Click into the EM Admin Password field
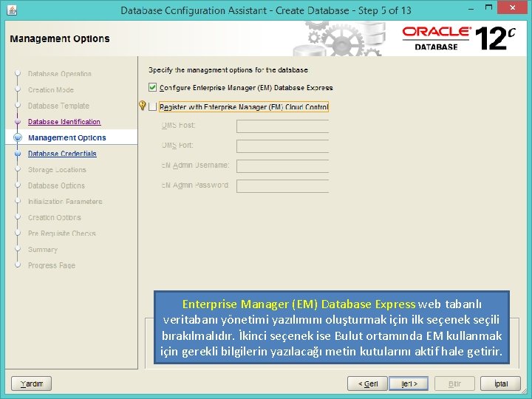This screenshot has height=399, width=532. pyautogui.click(x=282, y=186)
